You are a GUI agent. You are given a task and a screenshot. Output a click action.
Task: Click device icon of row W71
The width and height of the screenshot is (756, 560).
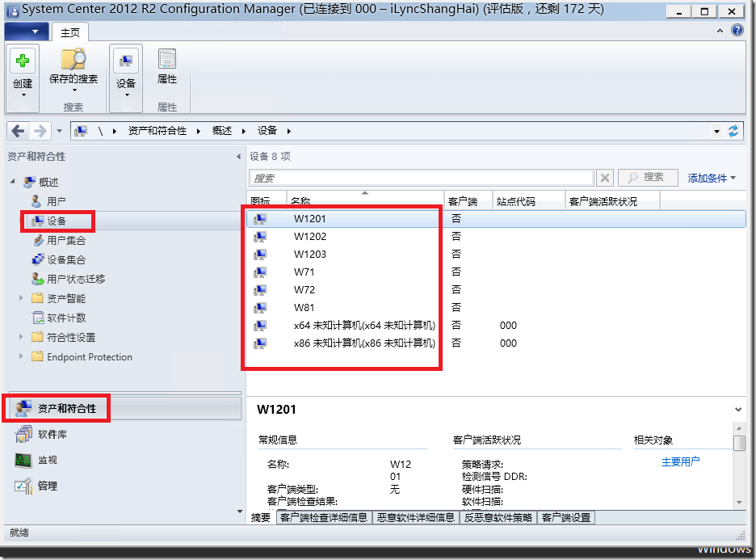coord(260,272)
